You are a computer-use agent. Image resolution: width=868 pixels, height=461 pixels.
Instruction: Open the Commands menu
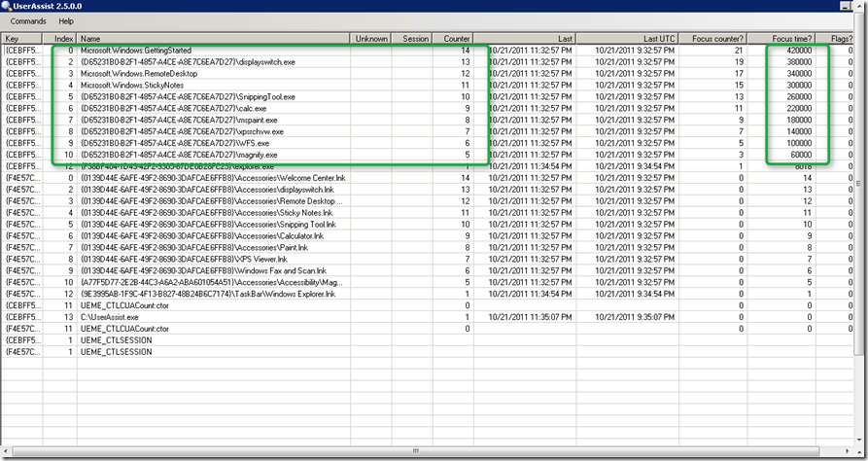(x=28, y=21)
